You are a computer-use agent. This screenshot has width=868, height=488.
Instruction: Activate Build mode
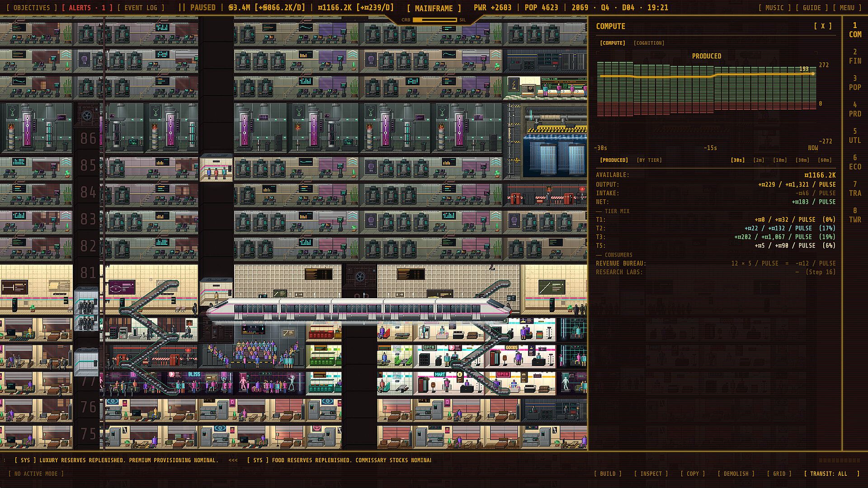tap(608, 474)
